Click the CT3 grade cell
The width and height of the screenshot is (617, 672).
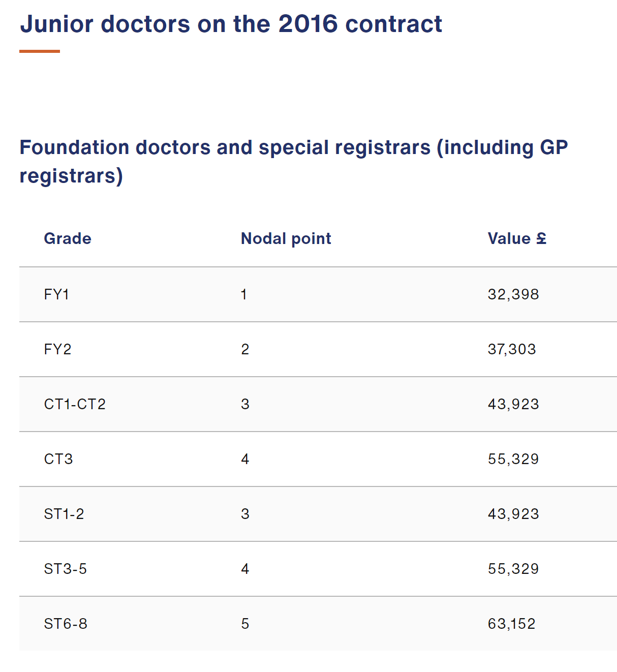(58, 459)
